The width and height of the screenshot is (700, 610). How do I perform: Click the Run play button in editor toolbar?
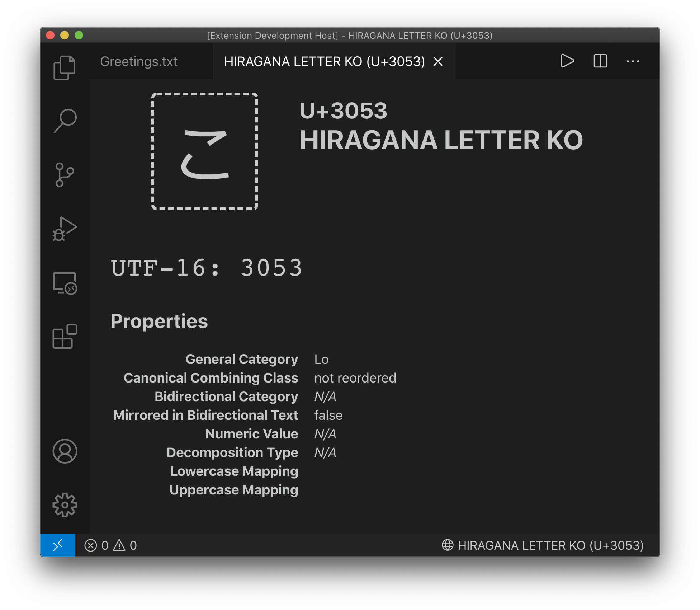tap(567, 61)
